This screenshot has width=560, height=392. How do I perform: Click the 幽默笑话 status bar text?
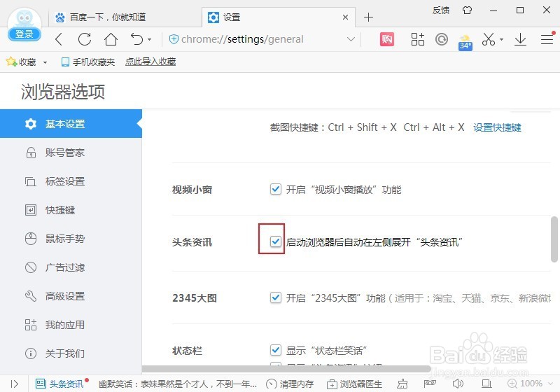178,384
